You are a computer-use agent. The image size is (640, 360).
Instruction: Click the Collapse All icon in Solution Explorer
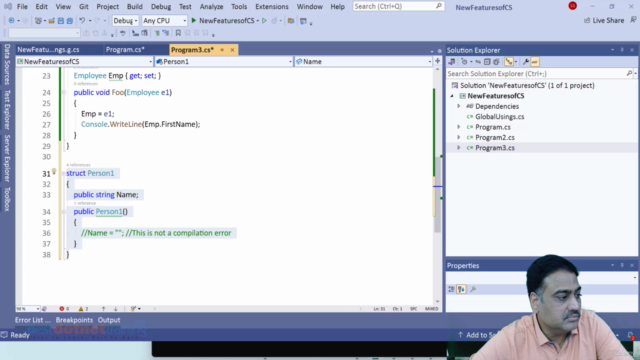pos(487,62)
